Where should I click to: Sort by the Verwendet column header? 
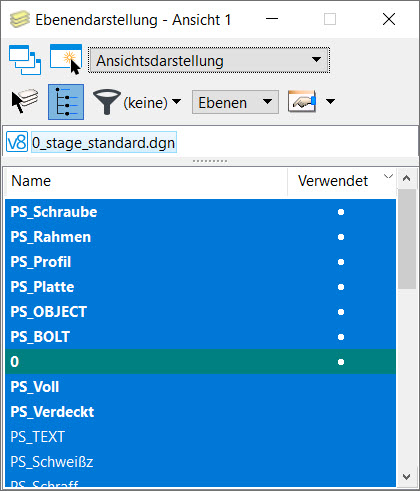pyautogui.click(x=341, y=181)
